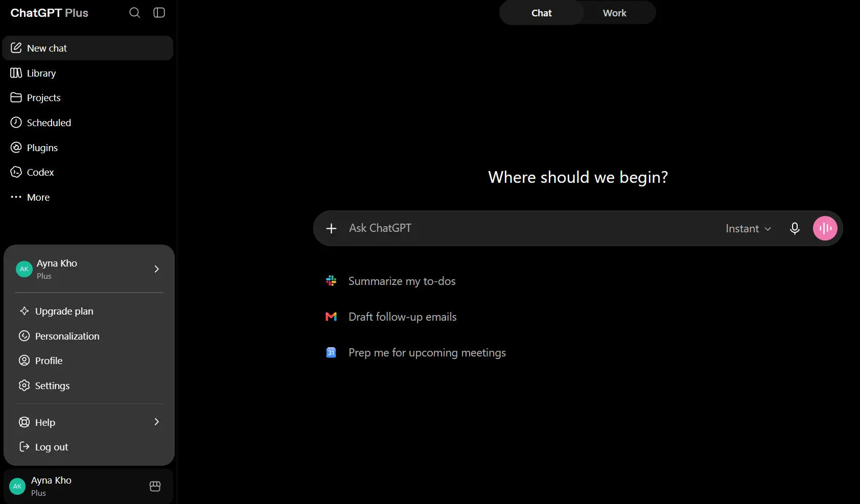
Task: Open Projects in the sidebar
Action: pyautogui.click(x=88, y=98)
